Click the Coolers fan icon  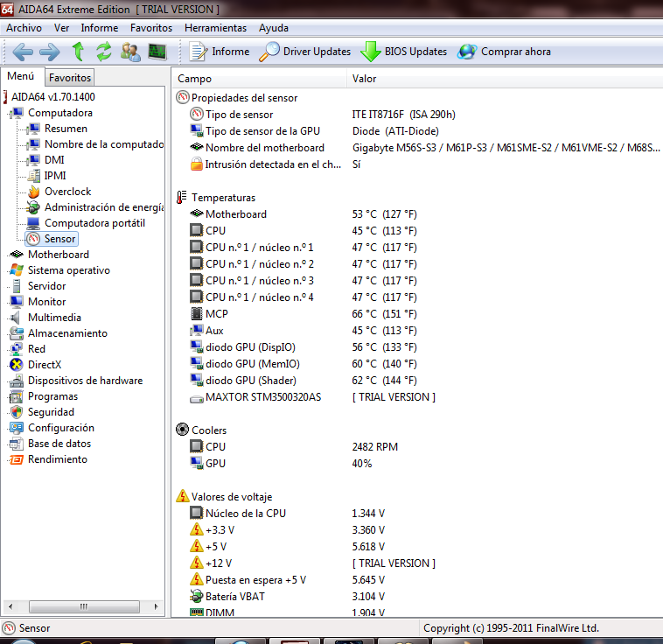pos(182,430)
